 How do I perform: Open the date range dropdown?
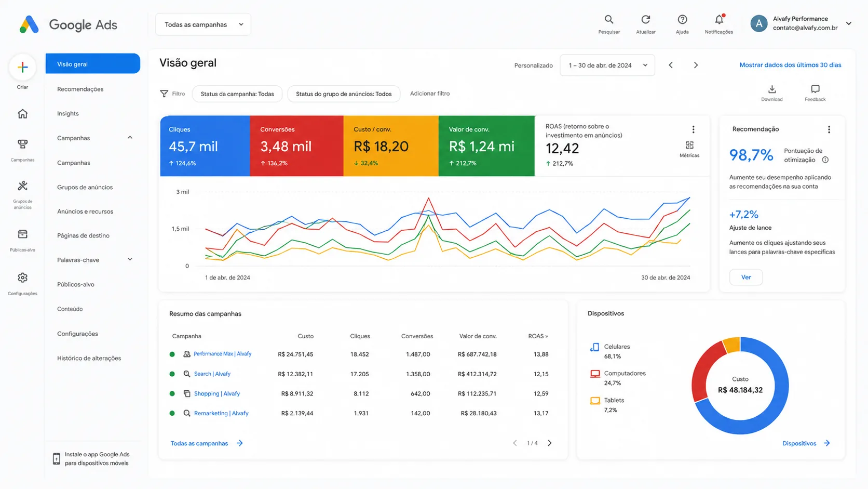(607, 65)
